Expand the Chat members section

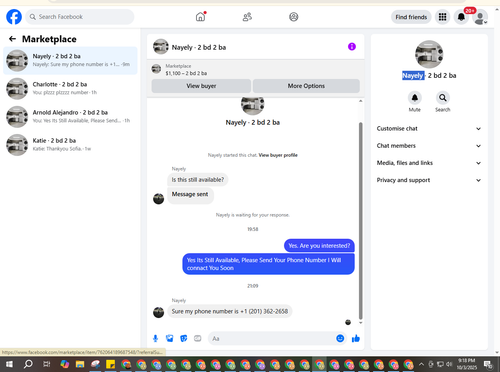tap(429, 146)
